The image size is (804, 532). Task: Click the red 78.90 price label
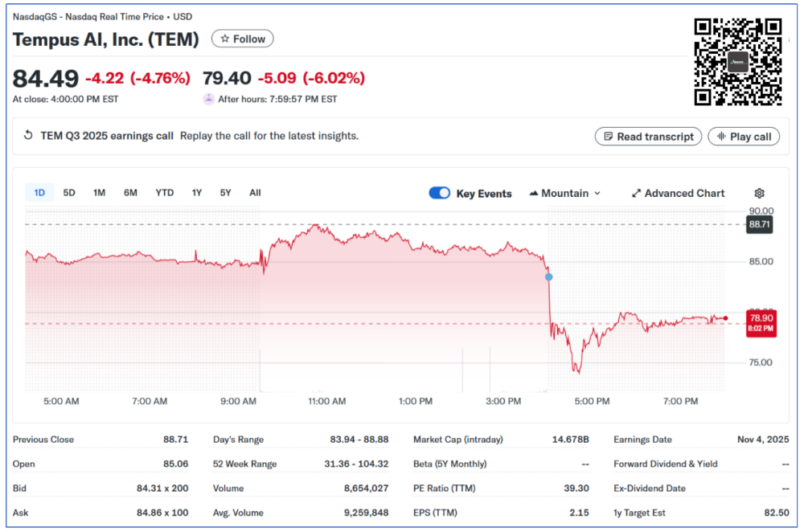761,322
